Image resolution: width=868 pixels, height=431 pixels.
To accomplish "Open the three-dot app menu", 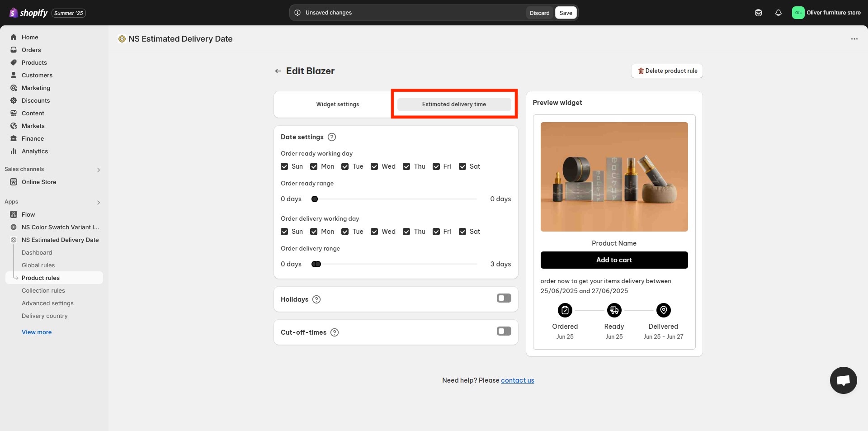I will (854, 39).
